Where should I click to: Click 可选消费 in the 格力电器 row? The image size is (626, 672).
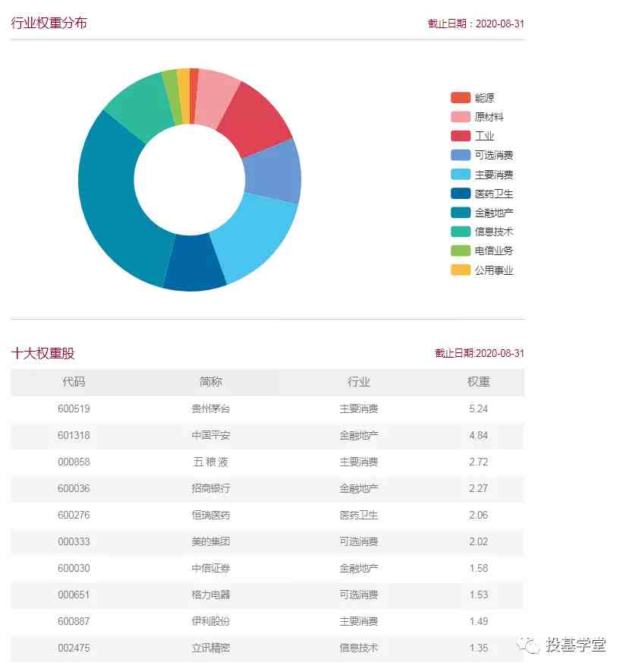click(x=358, y=595)
